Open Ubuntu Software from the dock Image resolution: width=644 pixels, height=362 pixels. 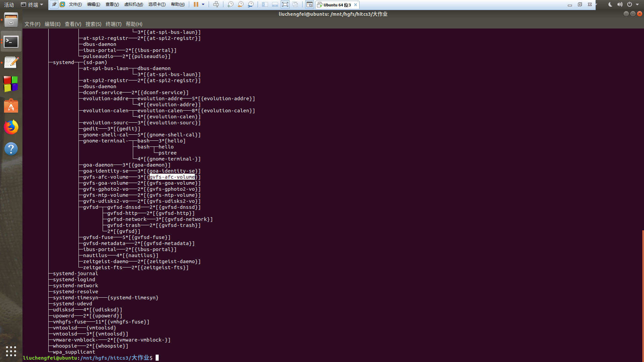click(x=11, y=106)
